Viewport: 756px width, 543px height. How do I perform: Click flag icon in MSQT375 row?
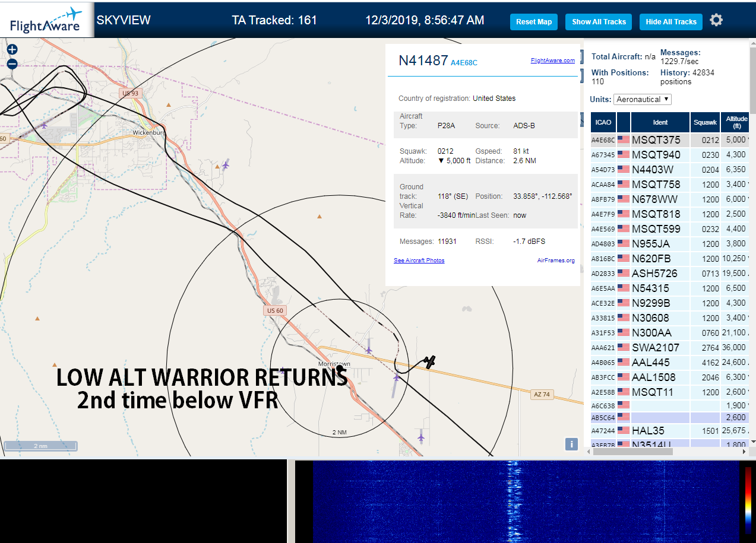click(x=624, y=140)
